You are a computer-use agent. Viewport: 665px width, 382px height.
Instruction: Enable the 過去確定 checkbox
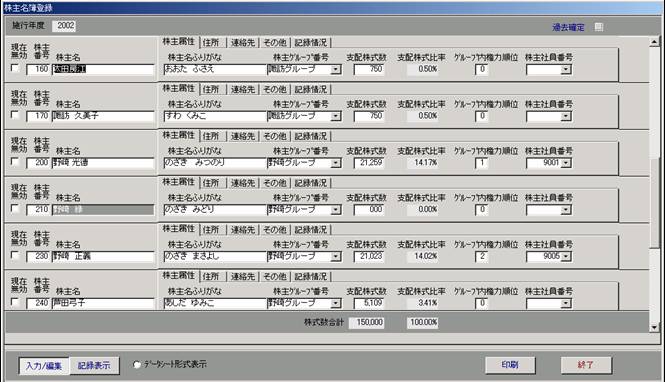[599, 27]
